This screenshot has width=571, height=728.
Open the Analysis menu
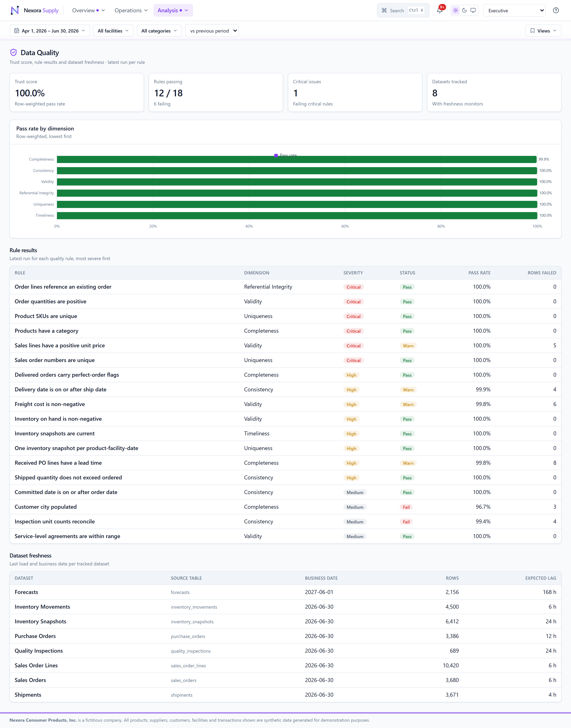[173, 10]
